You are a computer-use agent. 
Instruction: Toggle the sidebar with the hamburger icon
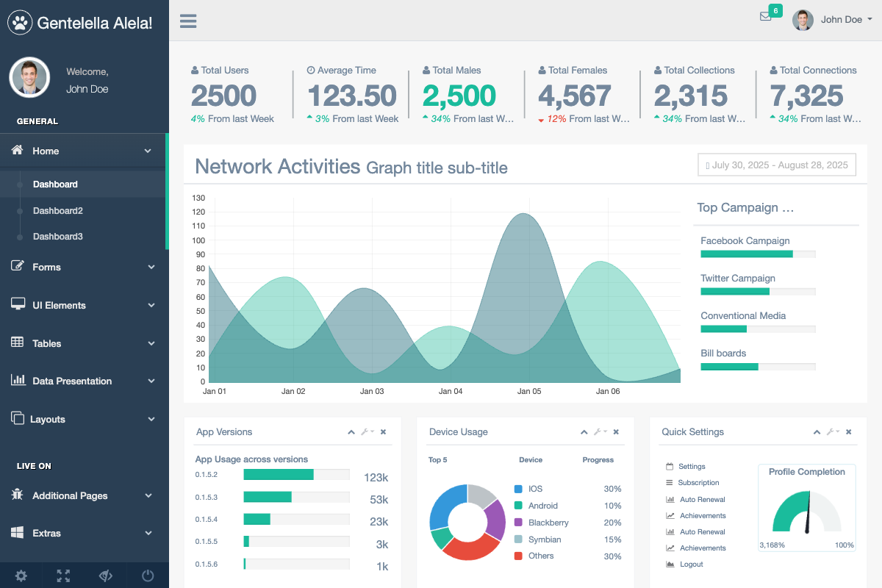click(x=188, y=21)
